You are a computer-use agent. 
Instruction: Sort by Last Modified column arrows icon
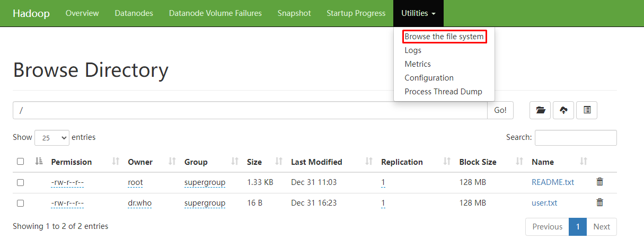[369, 162]
